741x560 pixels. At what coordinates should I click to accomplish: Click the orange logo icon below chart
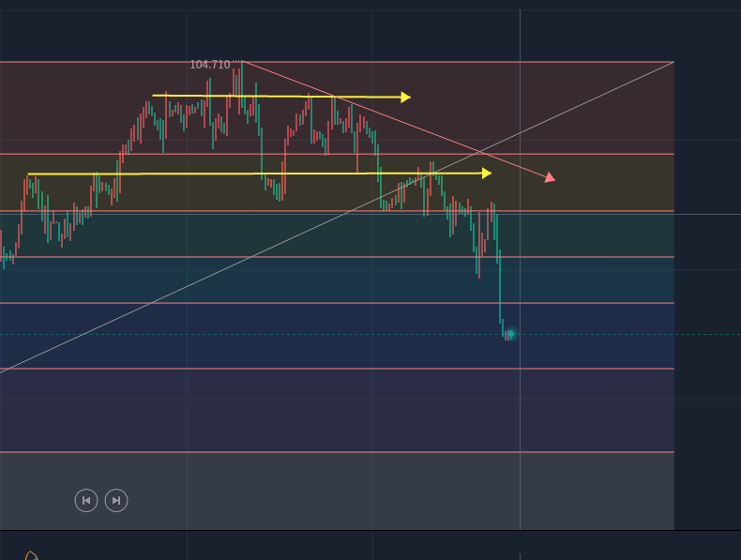[x=31, y=555]
